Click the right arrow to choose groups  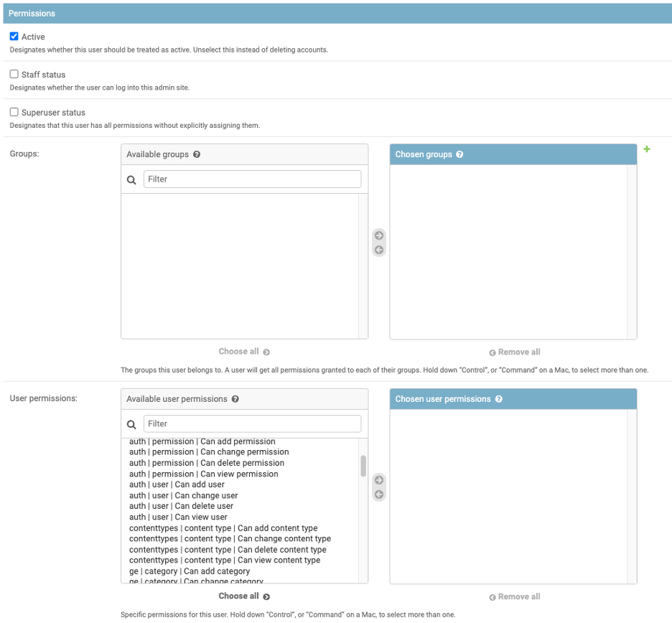(379, 235)
